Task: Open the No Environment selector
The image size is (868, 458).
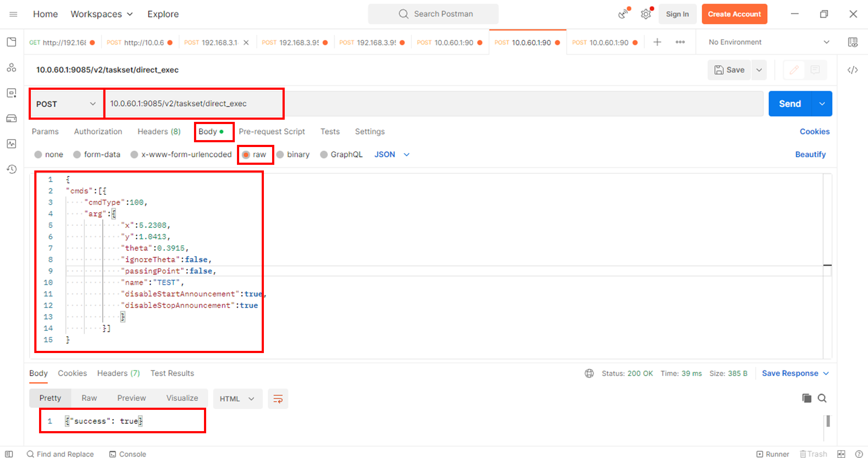Action: point(768,42)
